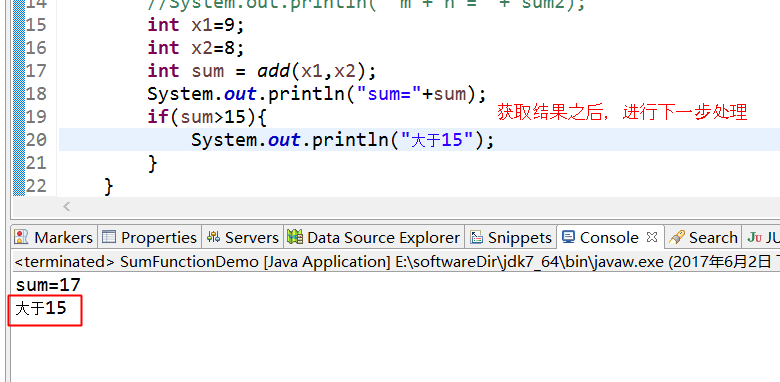
Task: Click line number 15 in gutter
Action: [x=36, y=24]
